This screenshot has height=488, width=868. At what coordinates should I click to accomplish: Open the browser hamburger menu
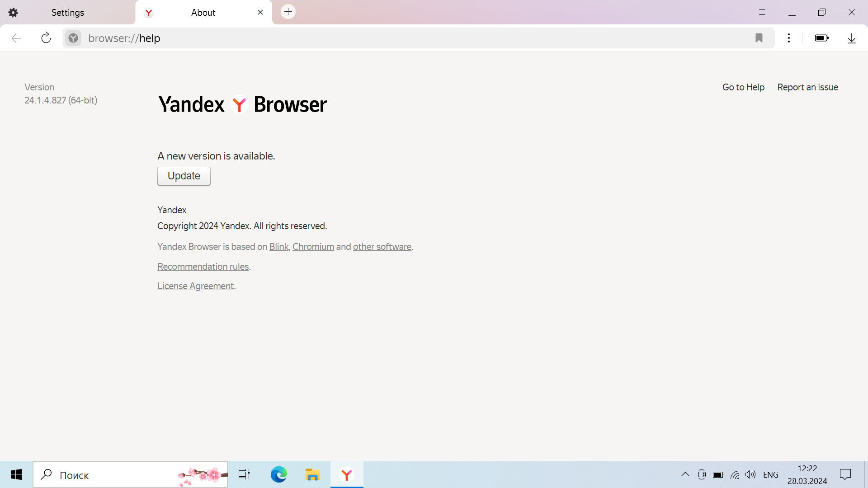coord(762,12)
